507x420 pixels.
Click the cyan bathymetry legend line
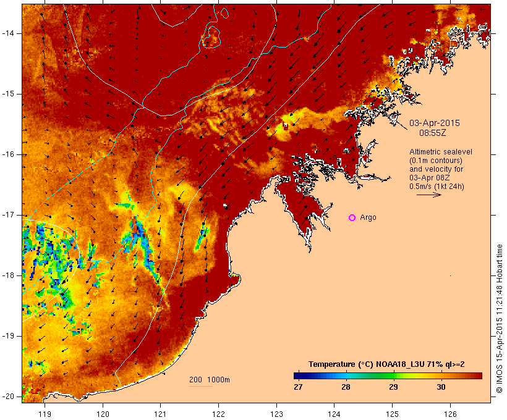pos(201,386)
